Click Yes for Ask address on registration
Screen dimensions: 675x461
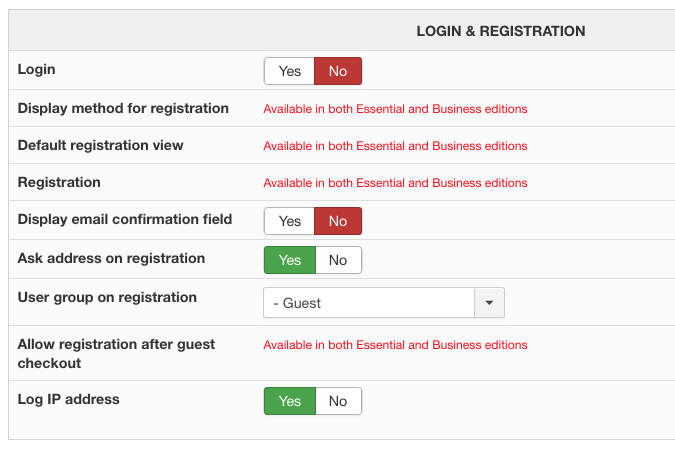point(289,260)
